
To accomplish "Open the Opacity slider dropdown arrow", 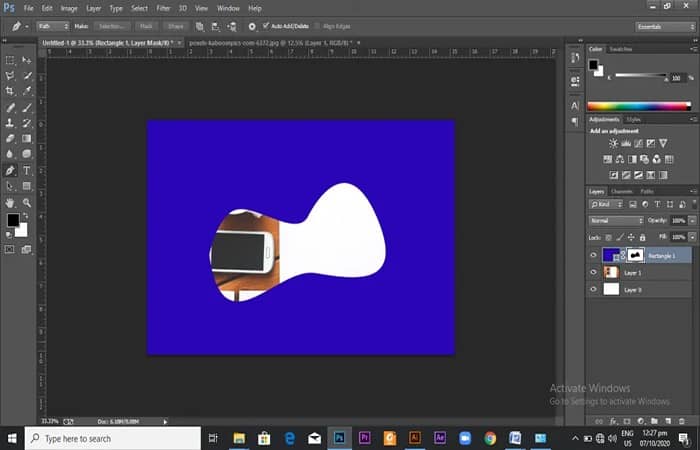I will click(x=692, y=221).
